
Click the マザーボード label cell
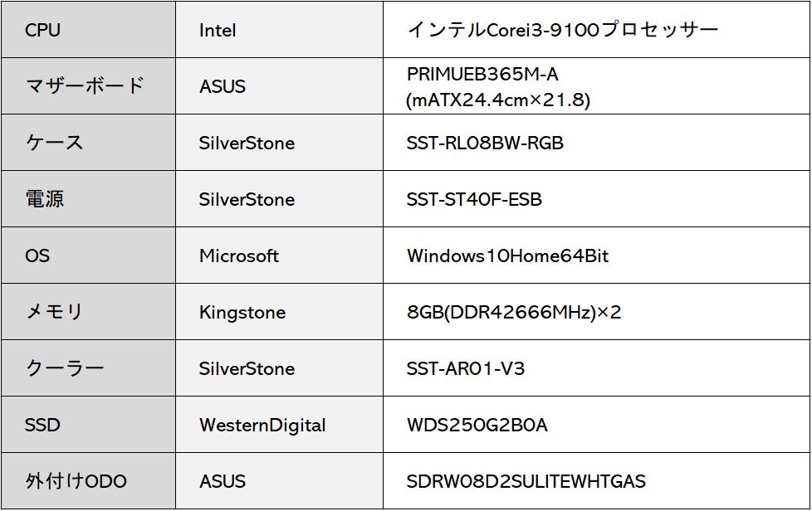88,85
